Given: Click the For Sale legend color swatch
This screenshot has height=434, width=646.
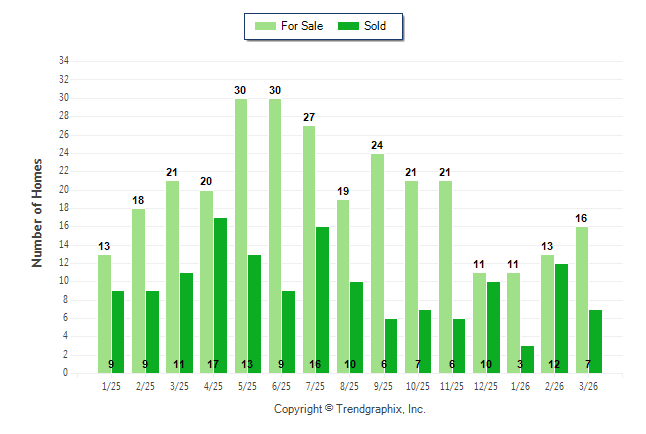Looking at the screenshot, I should point(267,26).
